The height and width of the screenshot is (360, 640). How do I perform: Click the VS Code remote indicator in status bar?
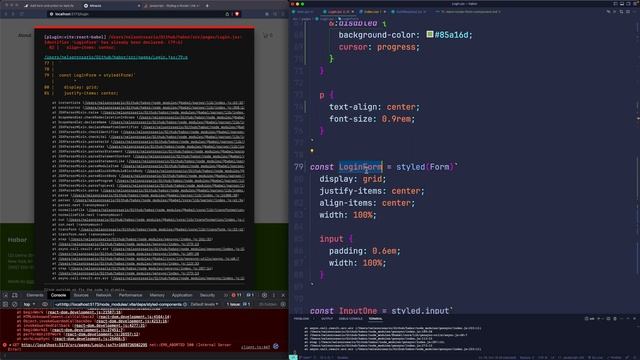[x=293, y=358]
